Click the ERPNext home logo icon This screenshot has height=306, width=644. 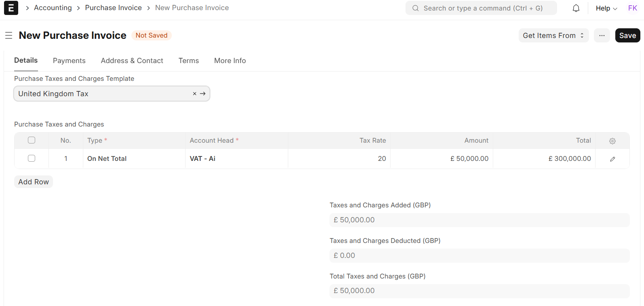coord(11,8)
